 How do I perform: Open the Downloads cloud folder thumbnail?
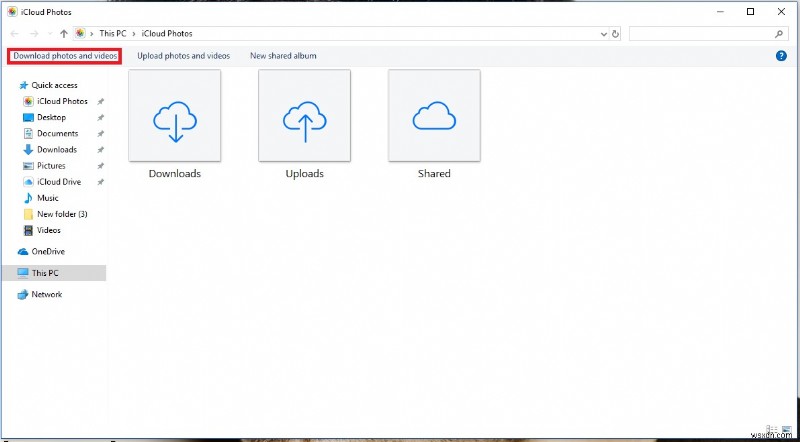coord(174,115)
